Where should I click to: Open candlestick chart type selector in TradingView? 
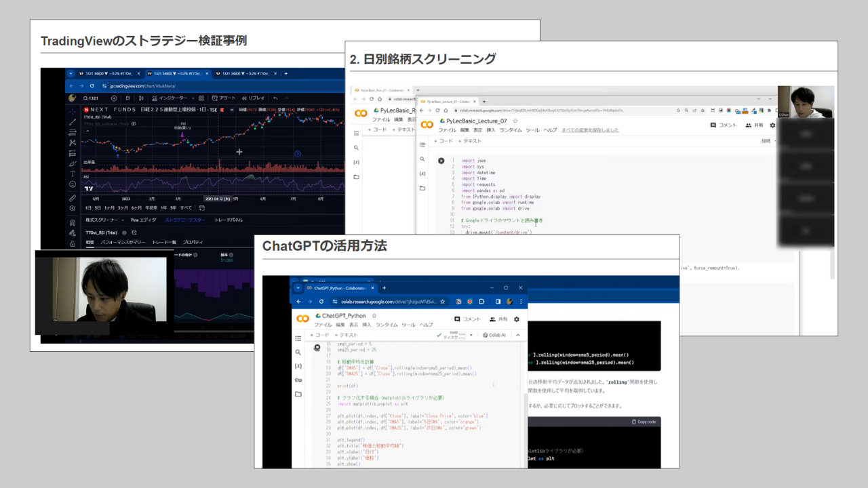click(141, 98)
